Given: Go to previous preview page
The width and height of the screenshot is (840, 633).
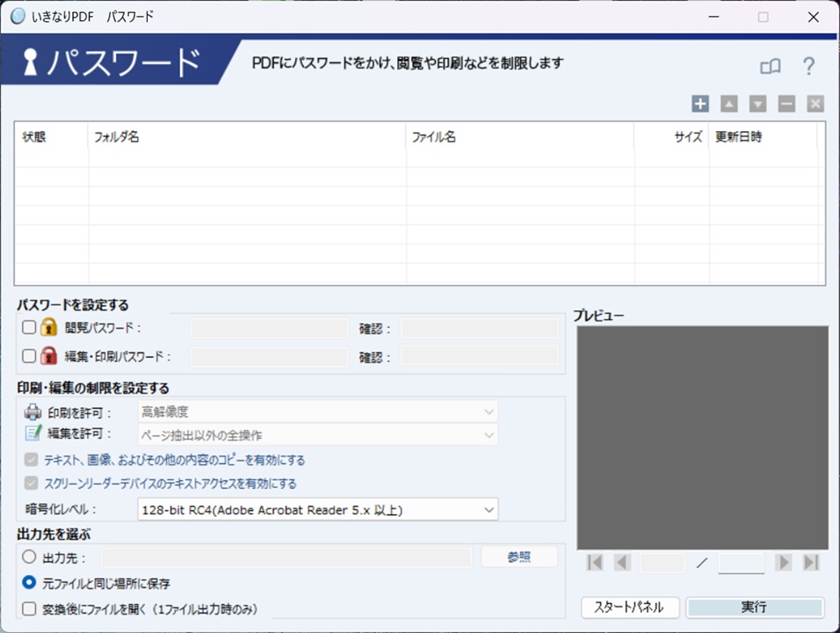Looking at the screenshot, I should pyautogui.click(x=622, y=563).
